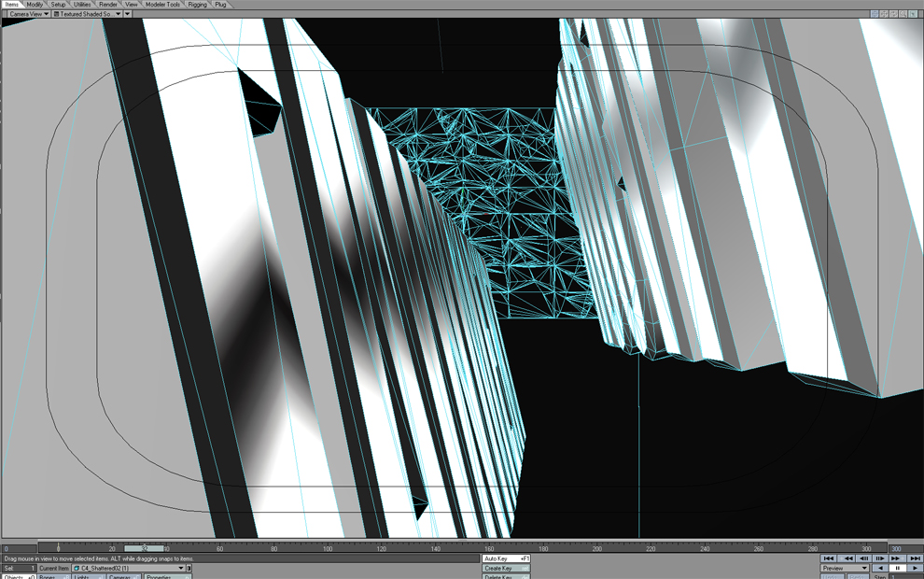Play the animation forward

coord(915,568)
